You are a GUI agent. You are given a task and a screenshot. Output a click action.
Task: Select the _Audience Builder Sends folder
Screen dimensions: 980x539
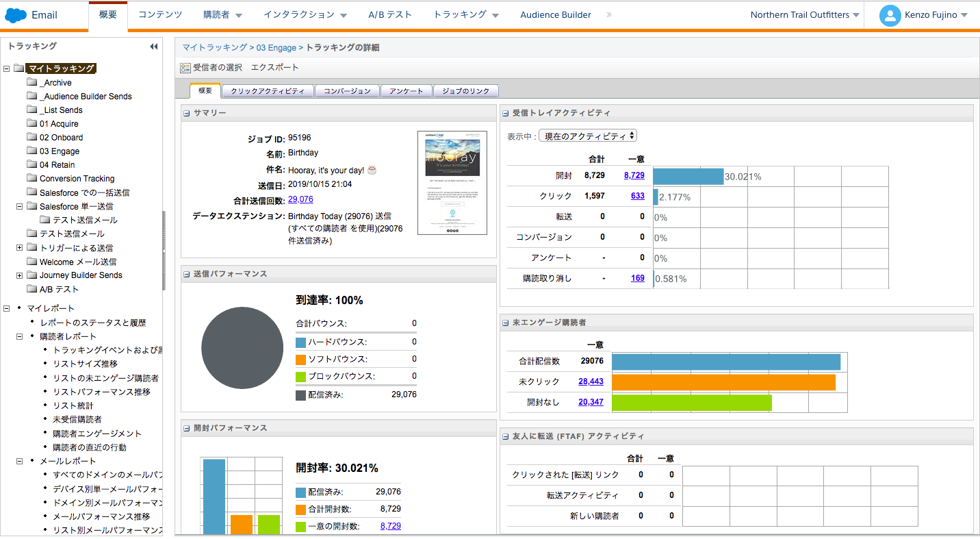click(x=86, y=97)
